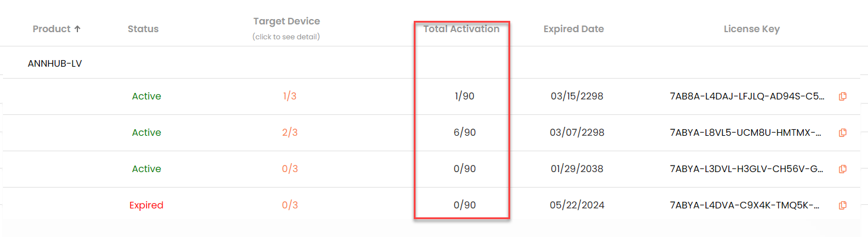This screenshot has width=868, height=237.
Task: Sort by Expired Date column header
Action: click(573, 29)
